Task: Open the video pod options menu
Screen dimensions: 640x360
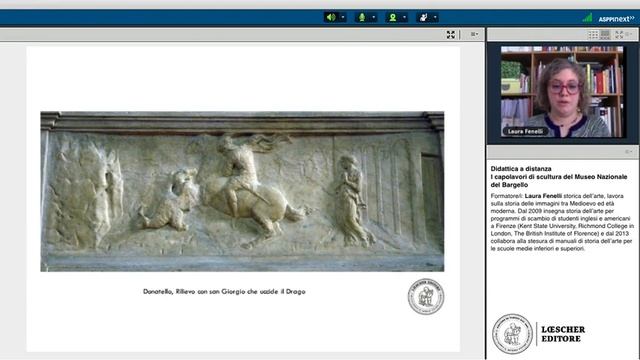Action: tap(630, 35)
